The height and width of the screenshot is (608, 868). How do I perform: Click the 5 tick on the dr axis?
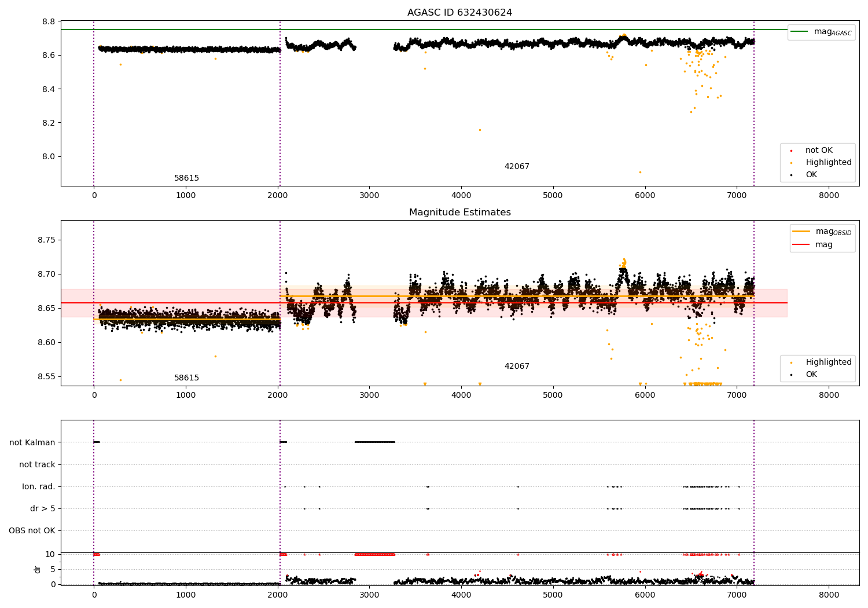(53, 569)
